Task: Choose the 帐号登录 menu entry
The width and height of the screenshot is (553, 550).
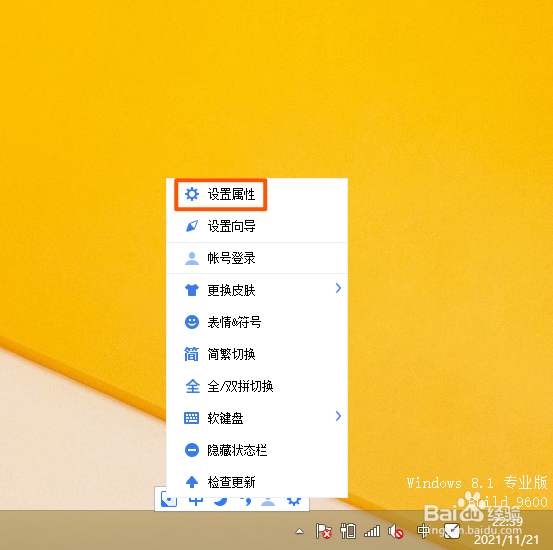Action: coord(257,258)
